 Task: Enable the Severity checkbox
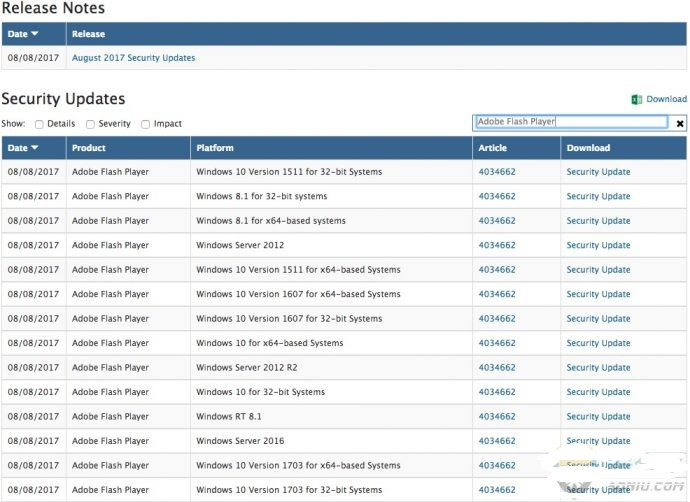90,124
